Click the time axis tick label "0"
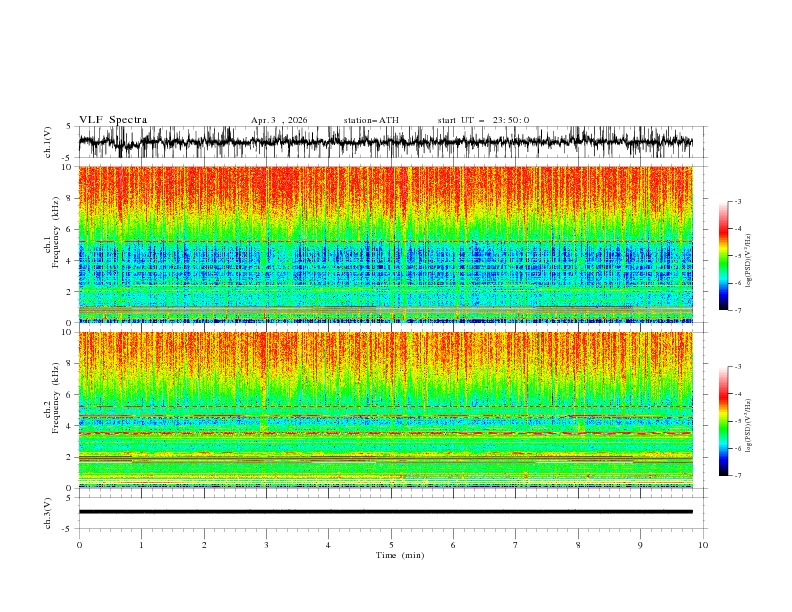 click(79, 545)
